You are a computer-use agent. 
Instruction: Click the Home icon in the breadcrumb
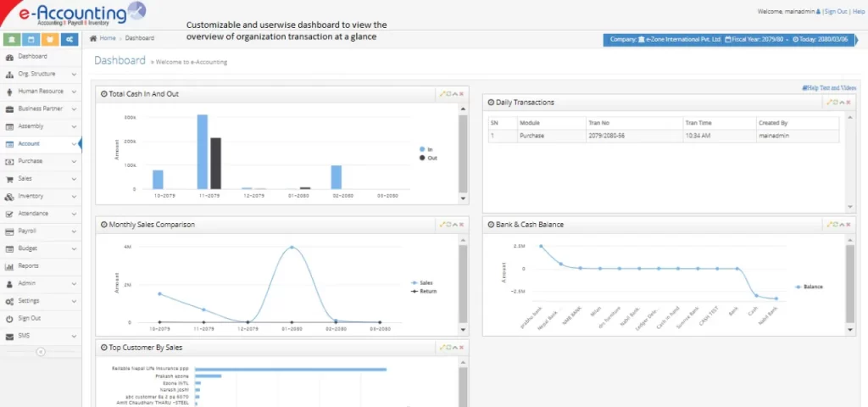[94, 38]
